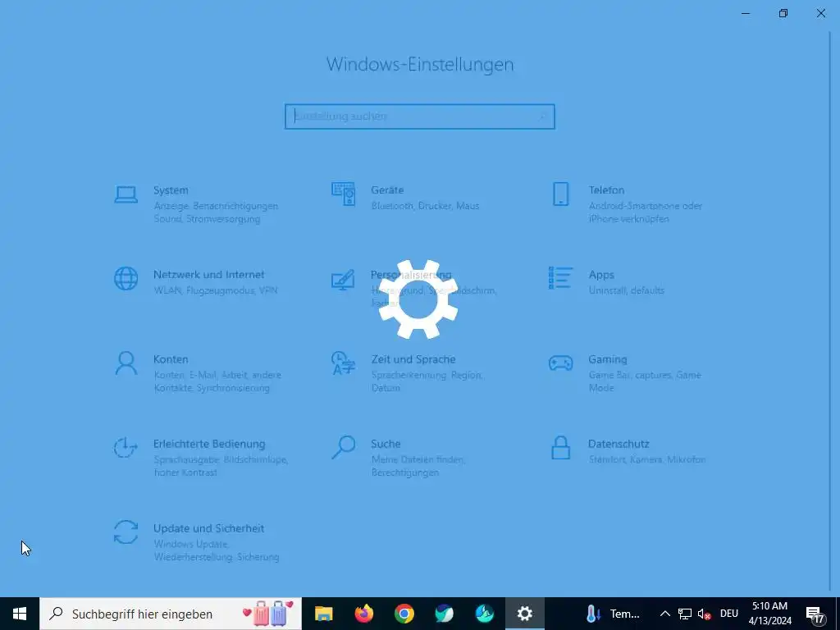Open the Geräte settings title
840x630 pixels.
pyautogui.click(x=387, y=190)
